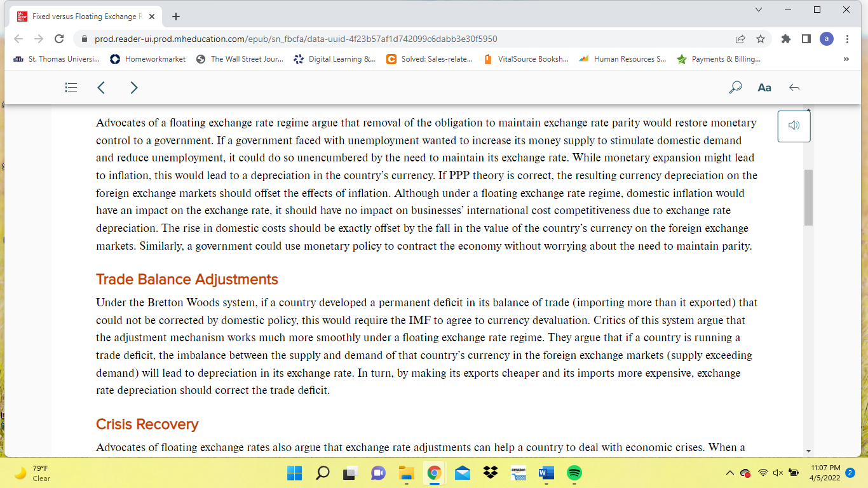Open a new browser tab

coord(176,17)
